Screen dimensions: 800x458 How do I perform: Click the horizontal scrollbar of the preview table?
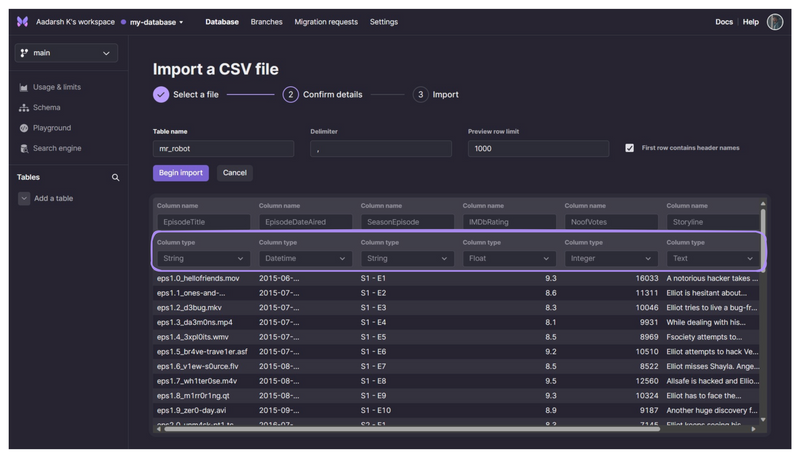(412, 429)
